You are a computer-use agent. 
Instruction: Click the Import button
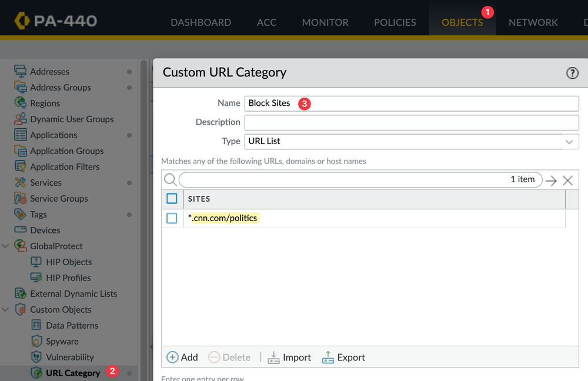point(289,357)
